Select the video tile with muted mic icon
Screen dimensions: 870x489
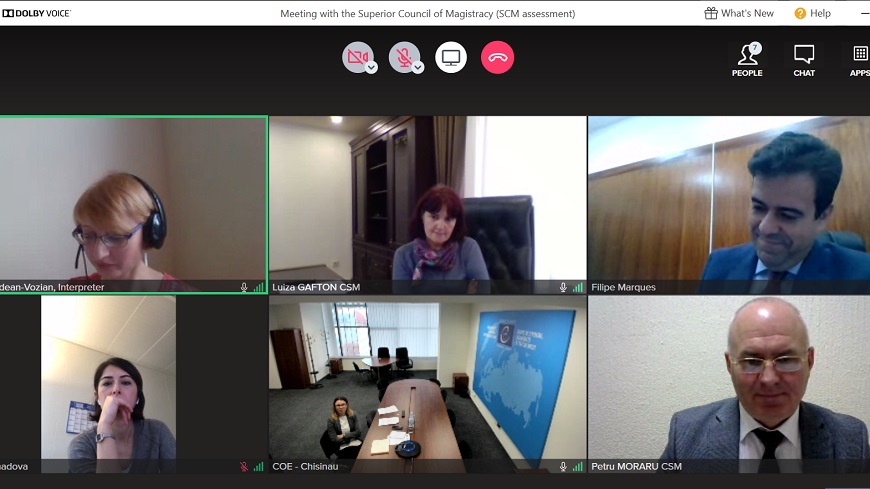click(133, 384)
